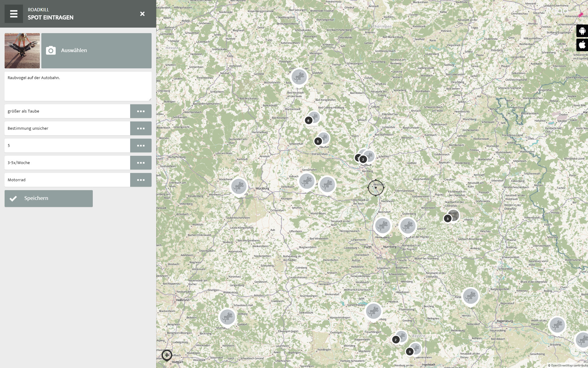588x368 pixels.
Task: Click the Android app download icon
Action: [x=582, y=31]
